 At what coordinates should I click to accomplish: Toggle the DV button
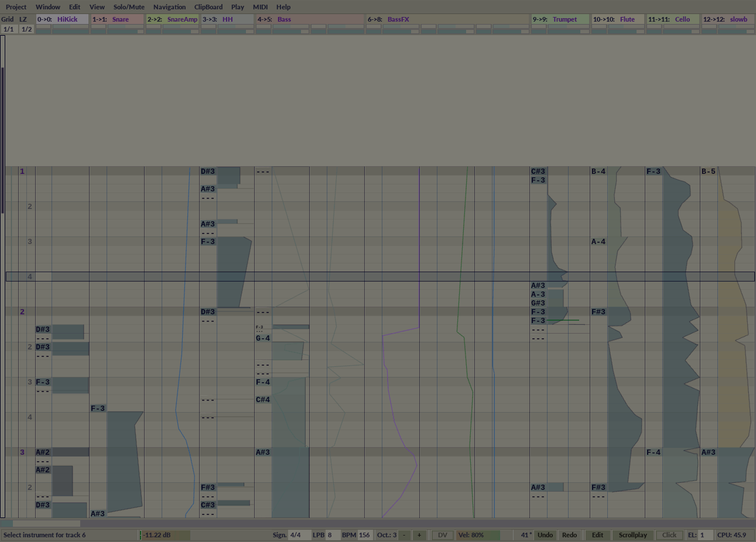tap(443, 535)
